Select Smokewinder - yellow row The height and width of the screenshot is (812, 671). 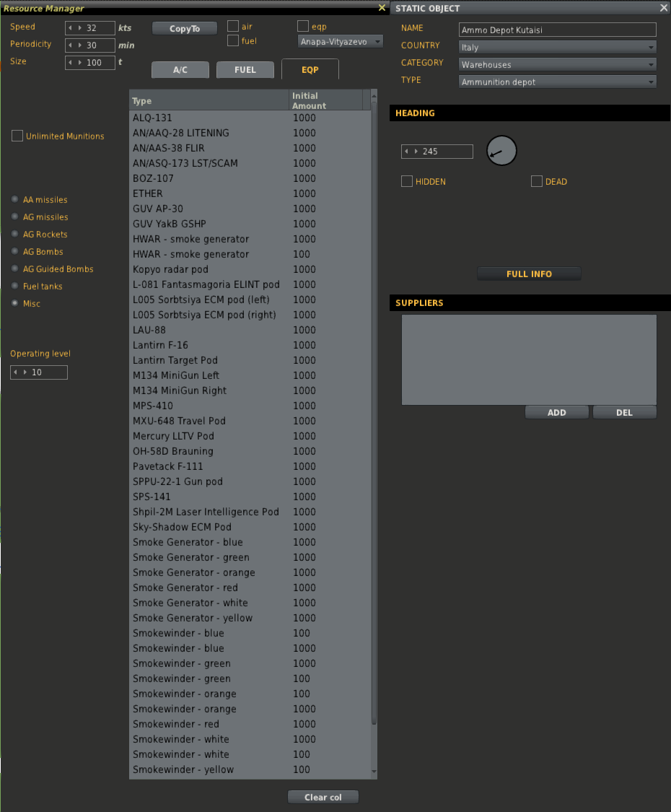[x=250, y=769]
